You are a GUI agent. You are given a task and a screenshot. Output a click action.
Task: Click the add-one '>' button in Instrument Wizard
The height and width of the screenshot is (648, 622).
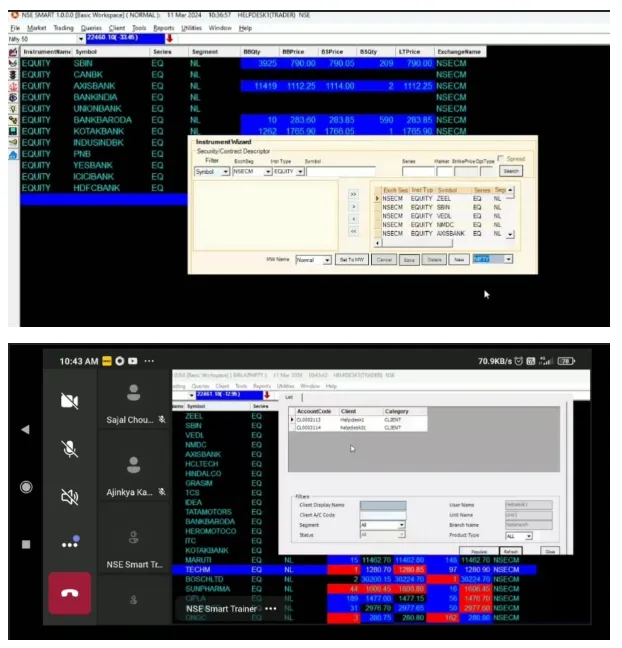point(353,207)
